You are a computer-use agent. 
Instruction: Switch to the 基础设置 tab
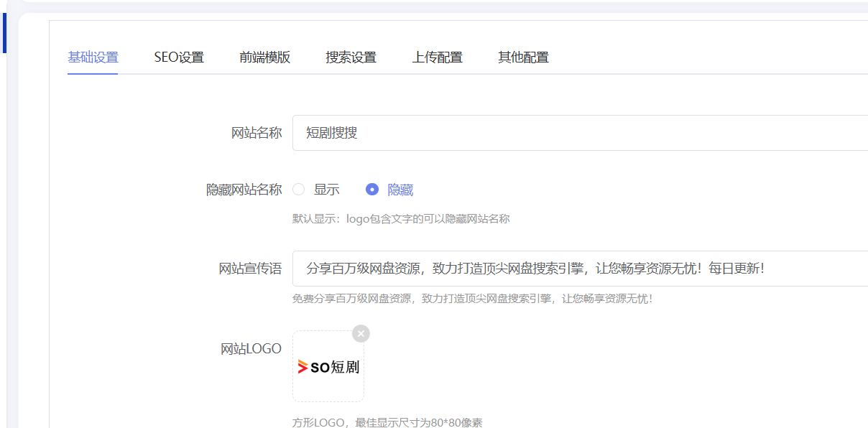pyautogui.click(x=93, y=57)
